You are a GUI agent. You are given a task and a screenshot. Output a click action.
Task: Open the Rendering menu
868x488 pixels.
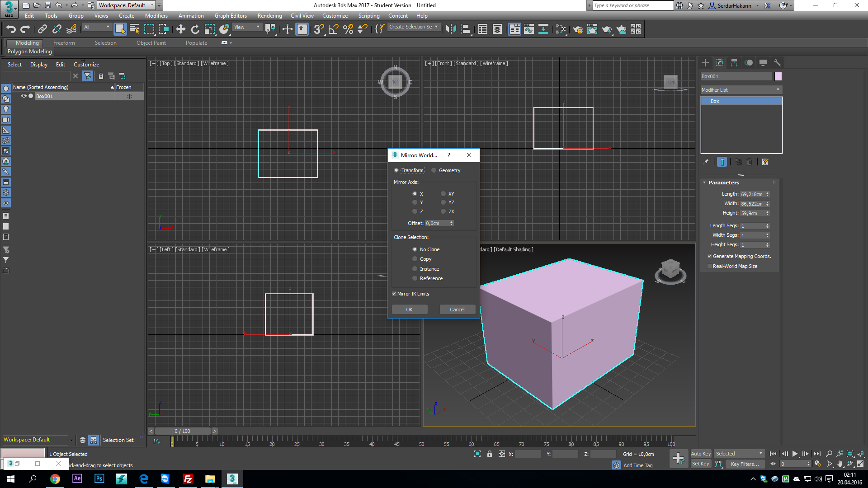pyautogui.click(x=269, y=15)
